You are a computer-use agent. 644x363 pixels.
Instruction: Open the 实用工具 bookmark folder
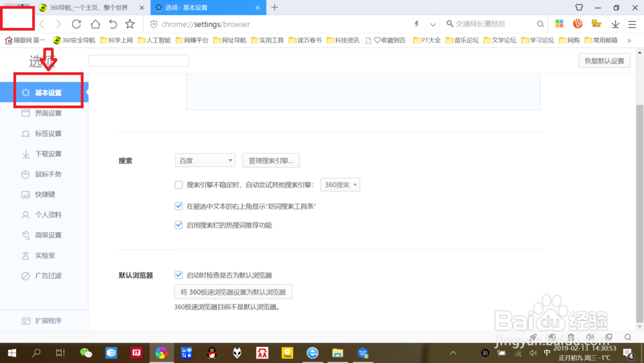pos(267,40)
